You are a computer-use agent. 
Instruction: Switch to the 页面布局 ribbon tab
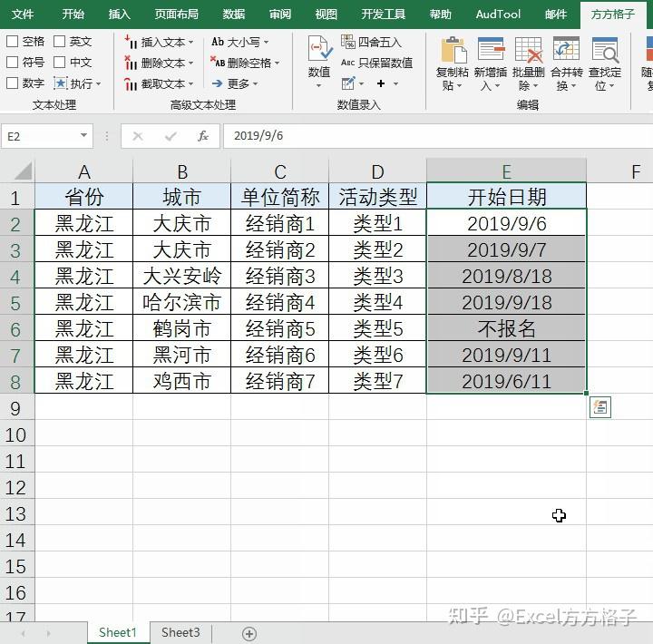tap(177, 15)
